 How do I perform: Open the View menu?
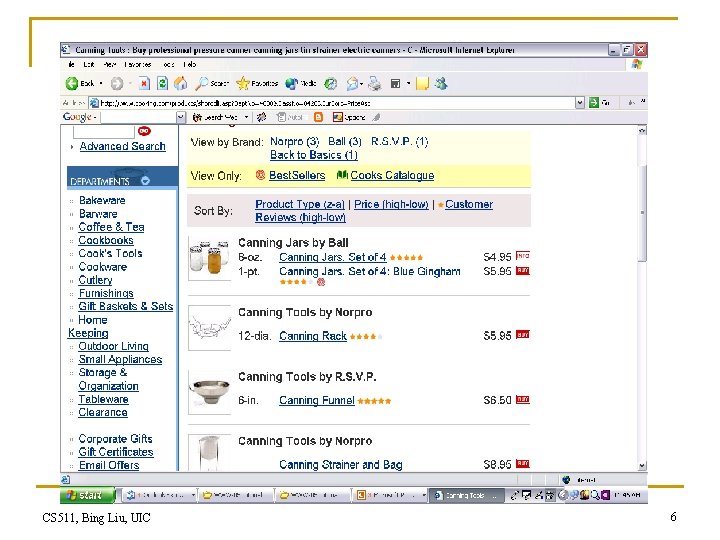pos(110,64)
